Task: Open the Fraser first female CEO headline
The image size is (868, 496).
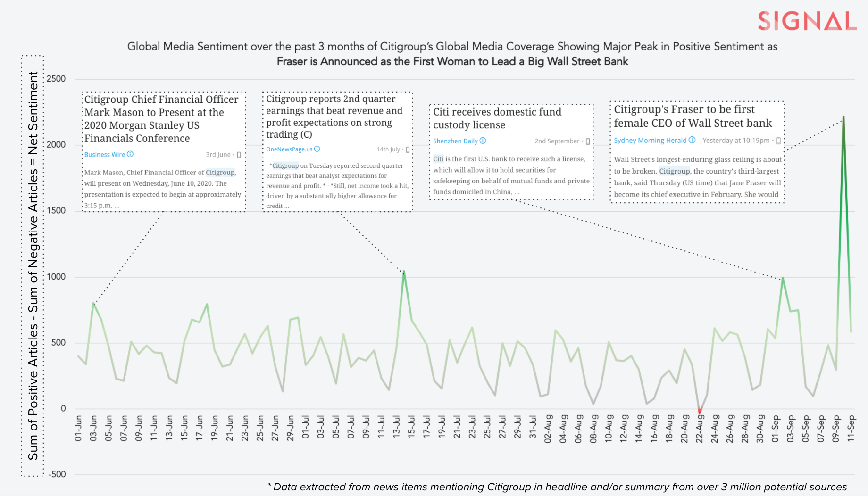Action: pyautogui.click(x=693, y=116)
